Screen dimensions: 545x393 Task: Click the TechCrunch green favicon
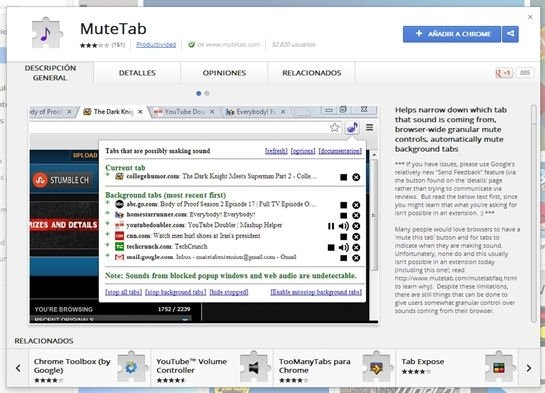point(119,246)
